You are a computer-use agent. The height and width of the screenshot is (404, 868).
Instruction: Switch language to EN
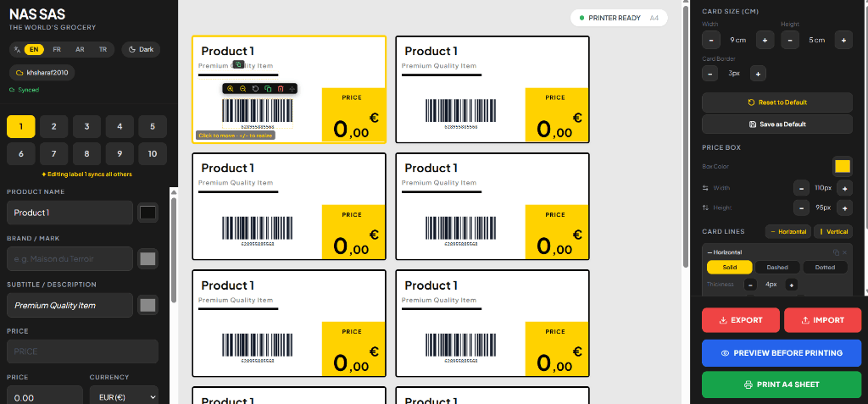34,49
